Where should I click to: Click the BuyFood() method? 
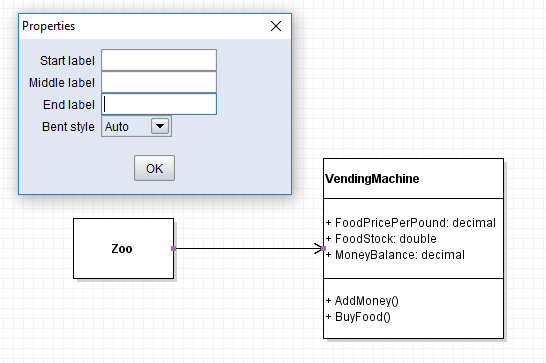point(358,317)
